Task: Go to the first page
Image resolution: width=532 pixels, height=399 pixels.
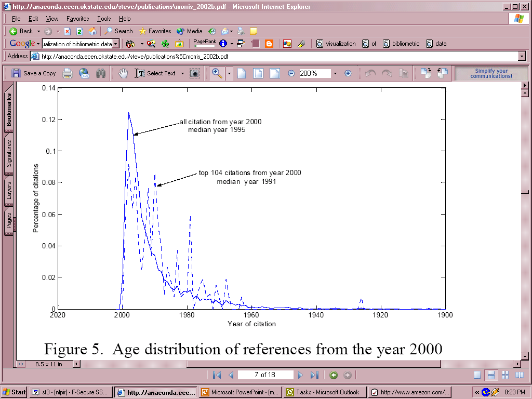Action: point(217,375)
